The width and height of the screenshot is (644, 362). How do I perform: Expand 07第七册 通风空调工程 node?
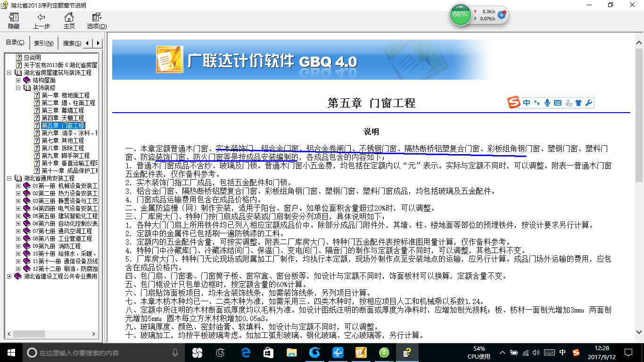[x=18, y=231]
